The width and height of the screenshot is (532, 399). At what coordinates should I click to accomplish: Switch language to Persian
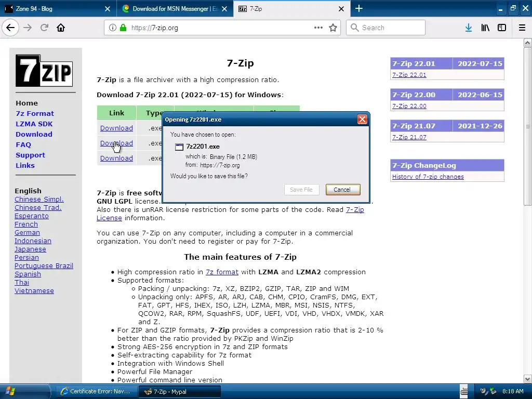[26, 257]
